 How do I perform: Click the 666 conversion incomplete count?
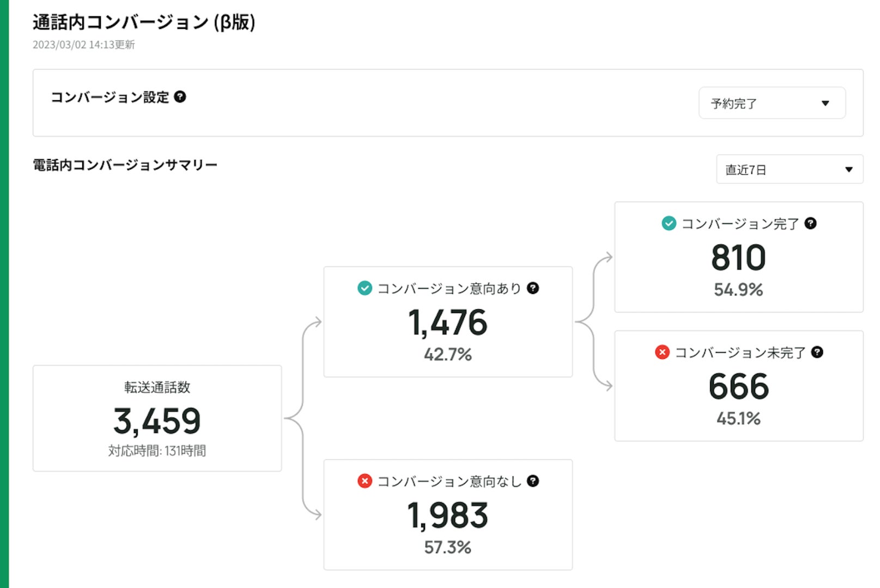click(x=738, y=387)
